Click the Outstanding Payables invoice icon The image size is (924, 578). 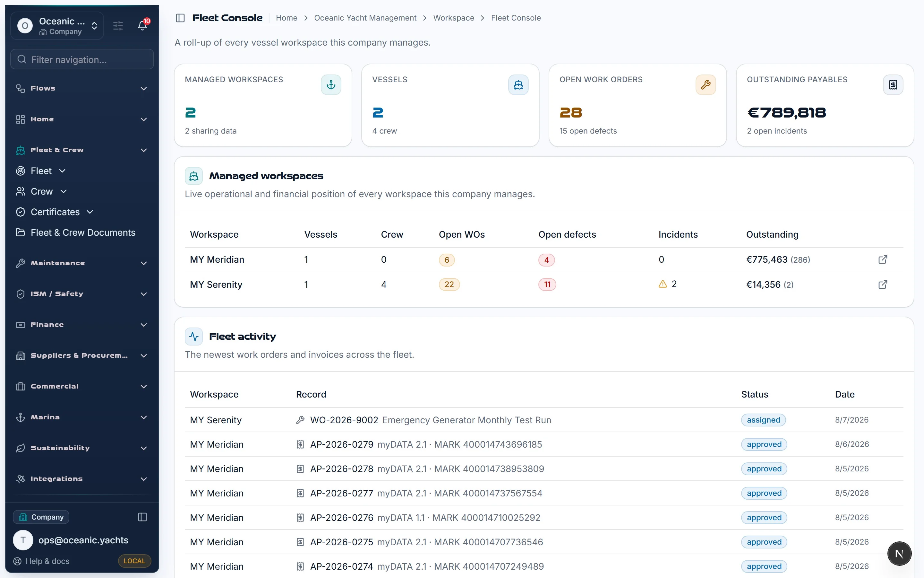tap(893, 85)
